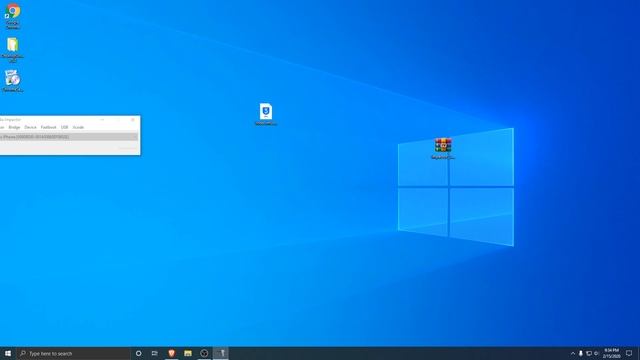This screenshot has height=360, width=640.
Task: Open Cortana from the taskbar circle
Action: pyautogui.click(x=139, y=353)
